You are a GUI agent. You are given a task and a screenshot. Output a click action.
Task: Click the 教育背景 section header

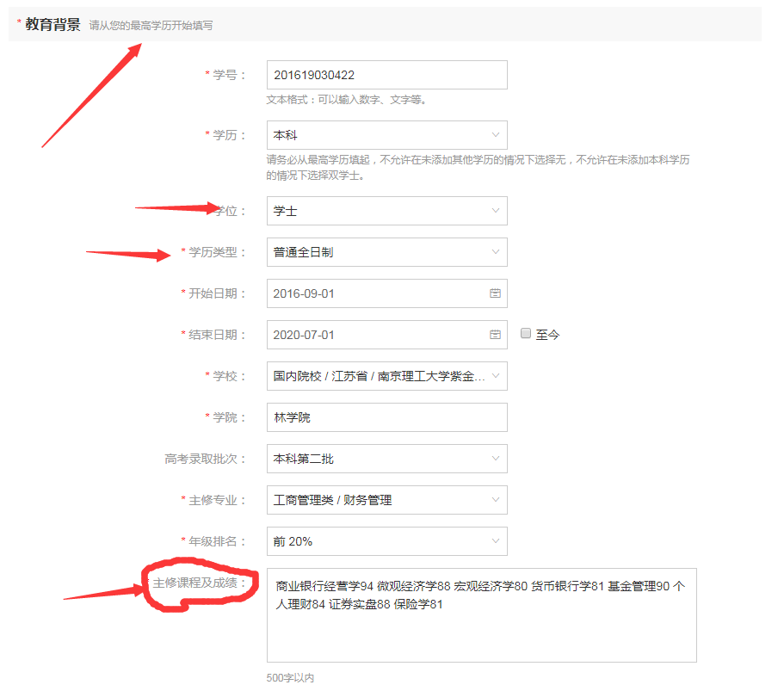pos(52,24)
